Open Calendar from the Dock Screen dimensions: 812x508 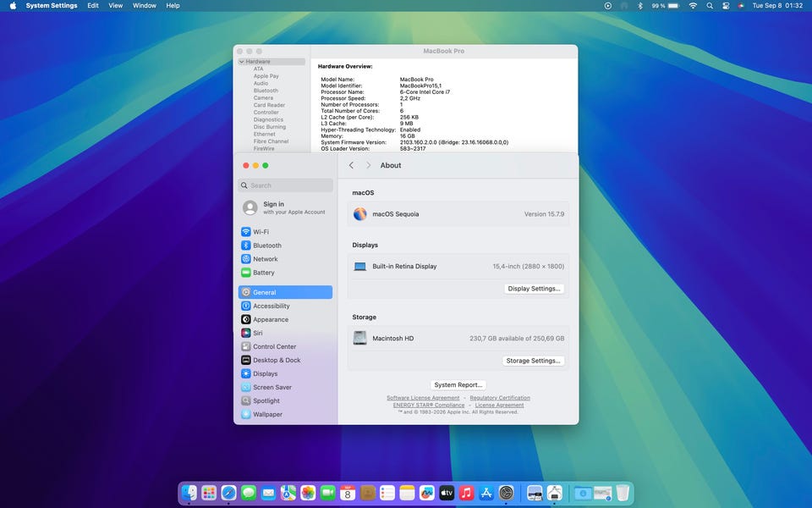pyautogui.click(x=348, y=493)
